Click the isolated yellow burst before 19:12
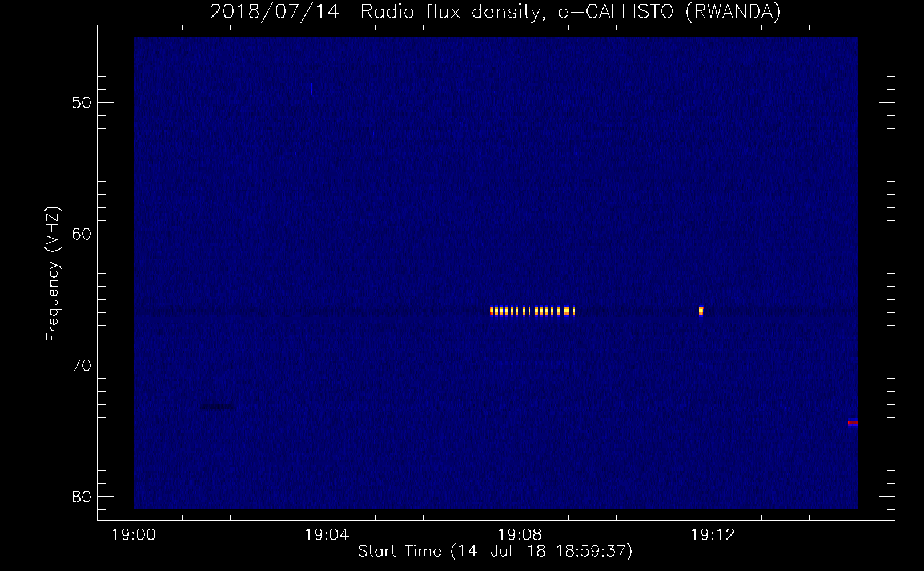This screenshot has width=924, height=571. [x=701, y=311]
